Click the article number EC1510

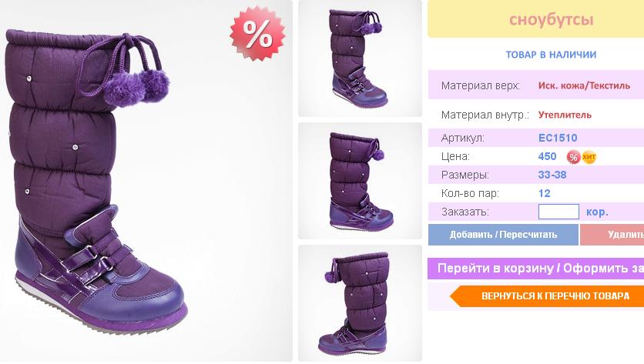pos(558,138)
